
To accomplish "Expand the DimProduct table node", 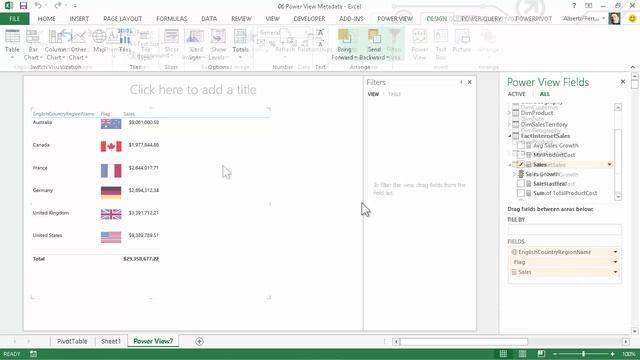I will [x=509, y=113].
